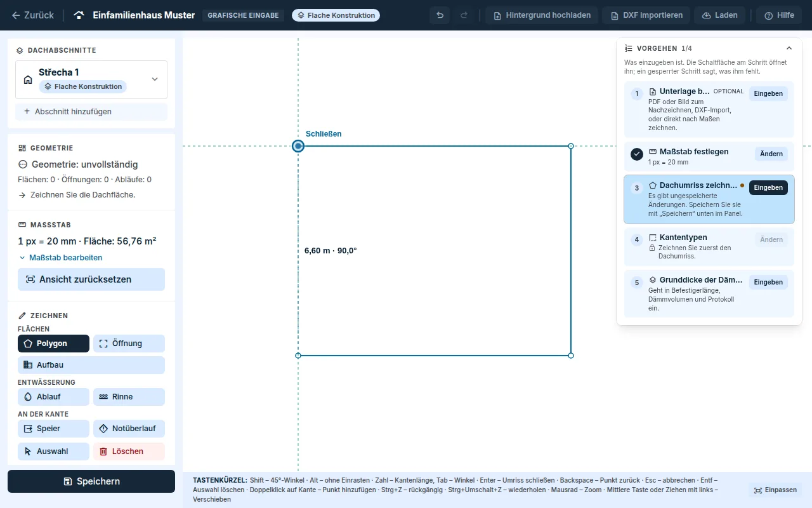Select the Aufbau tool
Image resolution: width=812 pixels, height=508 pixels.
[91, 365]
